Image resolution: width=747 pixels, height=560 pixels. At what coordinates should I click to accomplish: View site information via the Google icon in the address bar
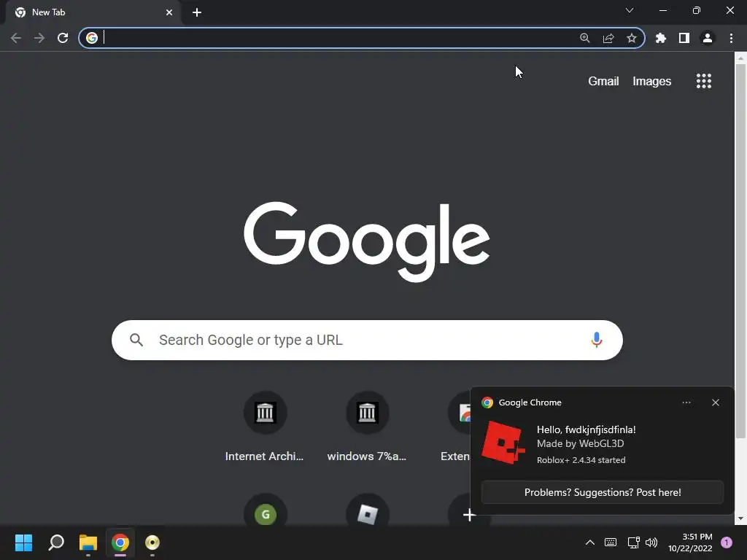92,38
